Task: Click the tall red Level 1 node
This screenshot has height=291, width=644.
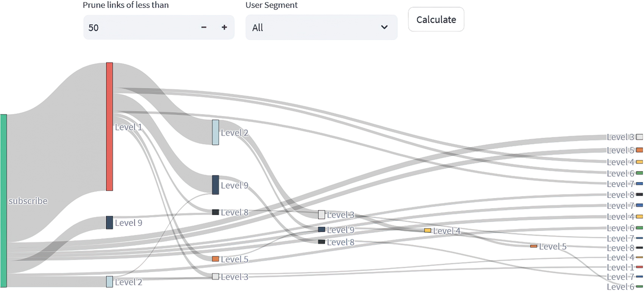Action: (109, 126)
